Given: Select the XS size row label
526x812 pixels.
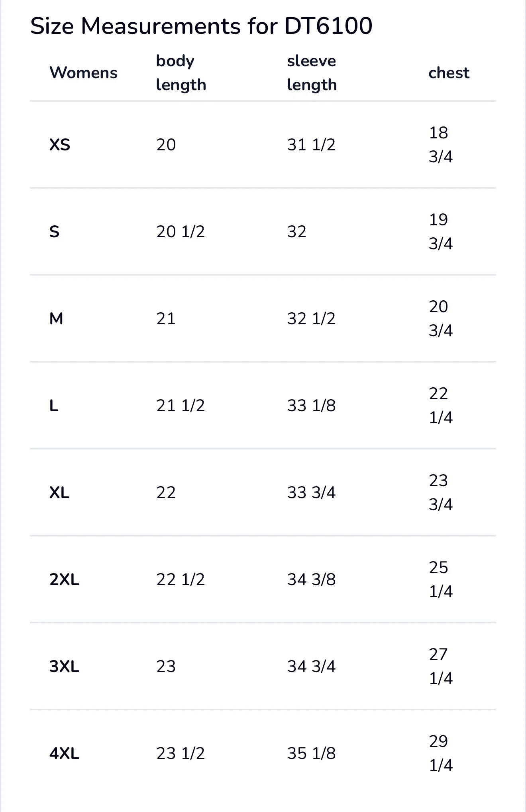Looking at the screenshot, I should click(x=60, y=145).
